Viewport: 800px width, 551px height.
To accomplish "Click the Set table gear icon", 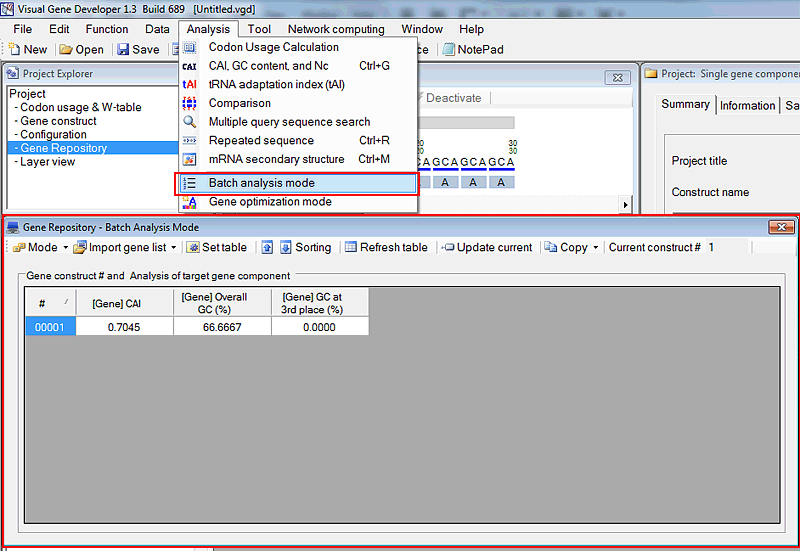I will pyautogui.click(x=193, y=247).
